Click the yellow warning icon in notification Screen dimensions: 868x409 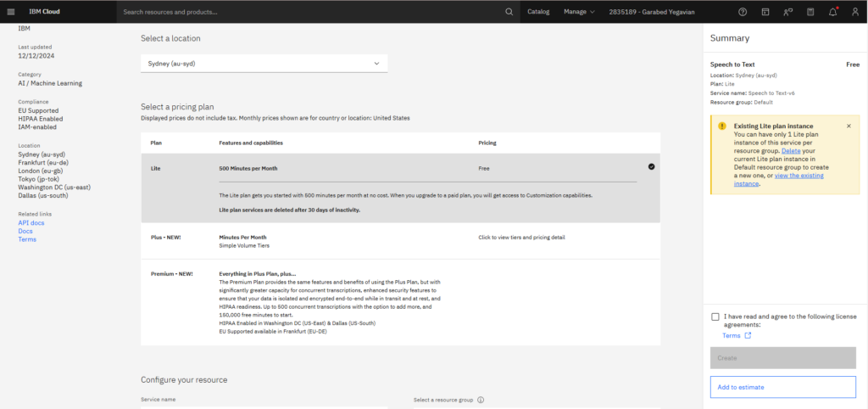click(x=722, y=126)
